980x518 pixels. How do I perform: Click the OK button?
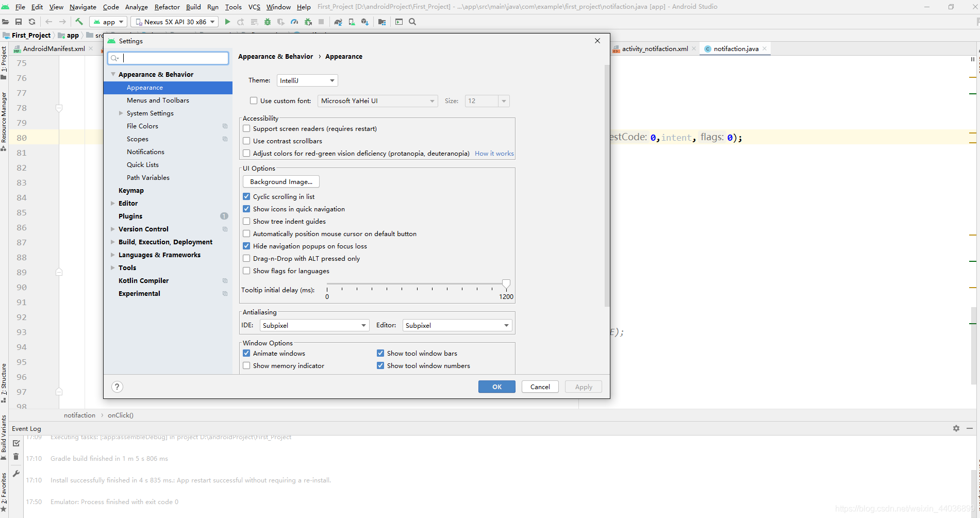(497, 387)
